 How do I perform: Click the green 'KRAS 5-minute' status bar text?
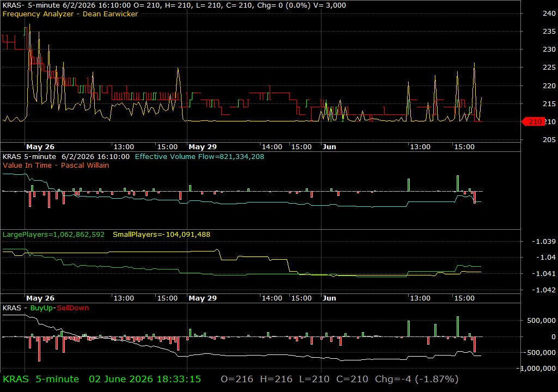tap(41, 379)
